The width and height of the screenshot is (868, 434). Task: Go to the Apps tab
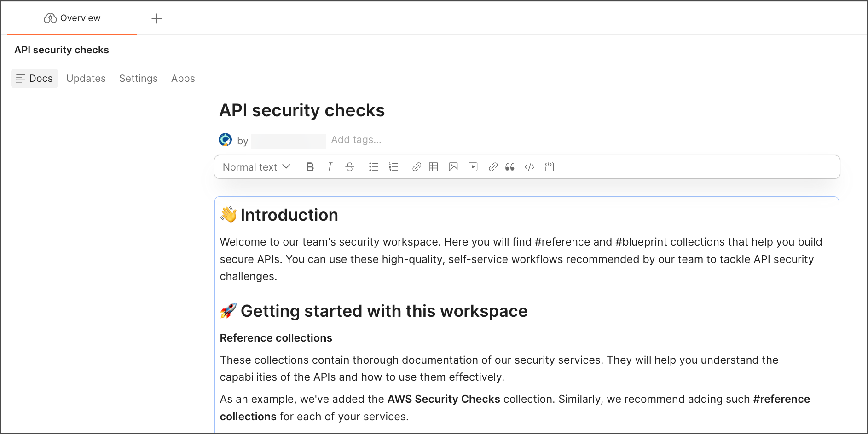[183, 79]
